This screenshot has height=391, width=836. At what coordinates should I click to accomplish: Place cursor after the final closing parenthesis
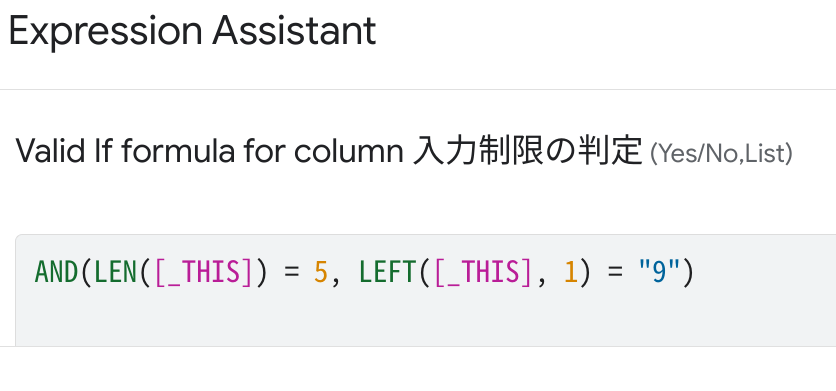pyautogui.click(x=695, y=272)
